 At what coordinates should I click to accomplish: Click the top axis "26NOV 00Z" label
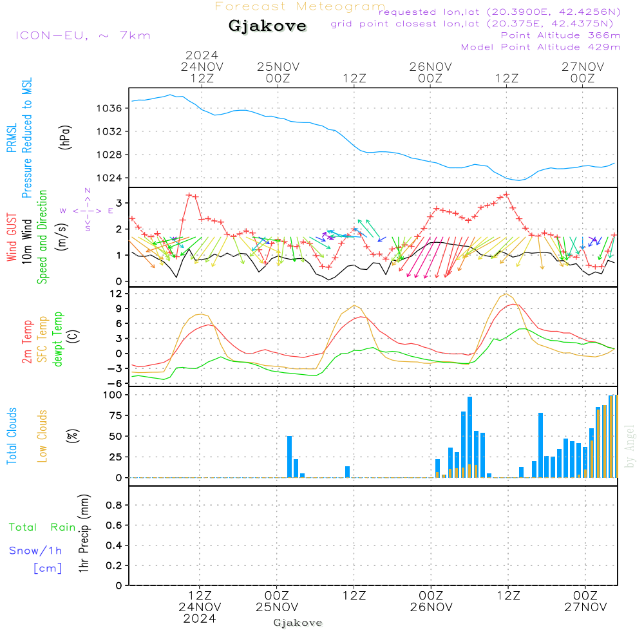pos(430,72)
